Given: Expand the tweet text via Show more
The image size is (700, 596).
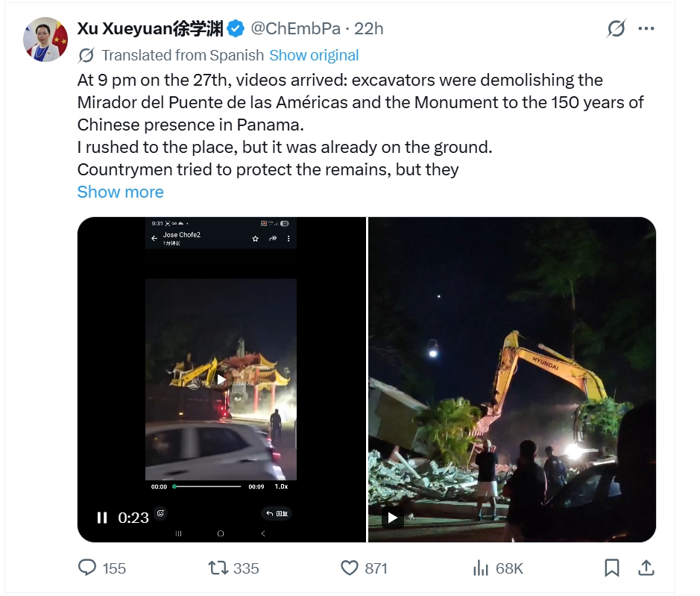Looking at the screenshot, I should pos(120,192).
